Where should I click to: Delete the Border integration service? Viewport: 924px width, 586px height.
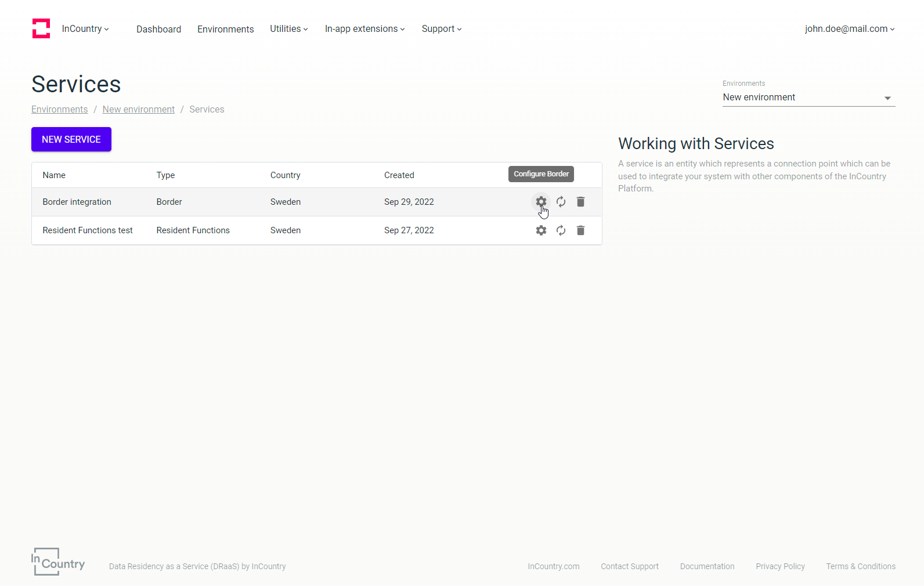[580, 202]
